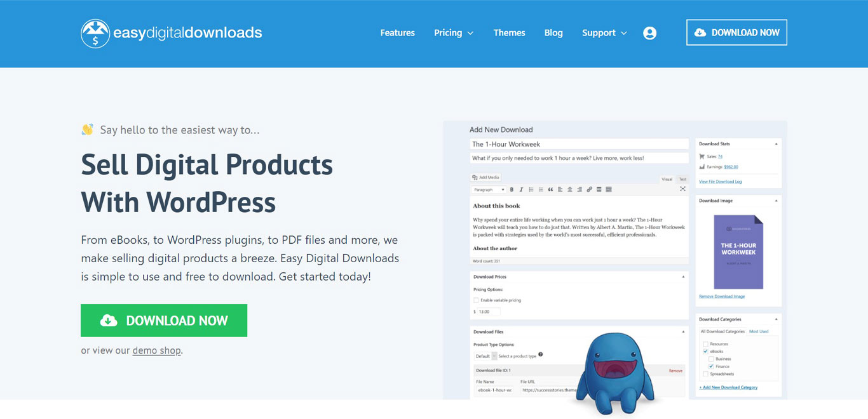Image resolution: width=868 pixels, height=419 pixels.
Task: Collapse the Download Prices panel
Action: [684, 277]
